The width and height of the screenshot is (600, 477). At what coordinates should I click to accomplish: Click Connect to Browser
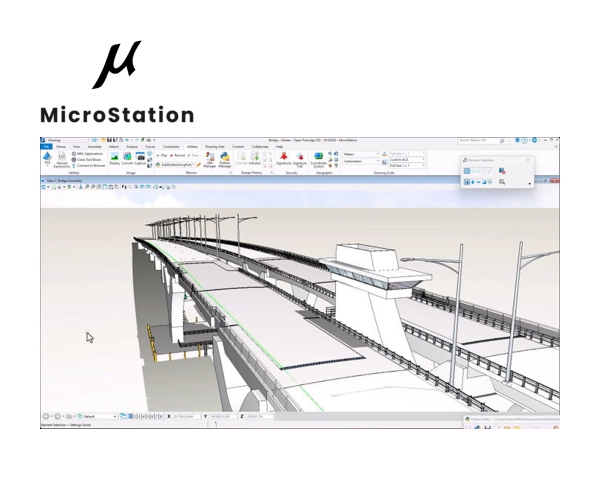click(88, 166)
